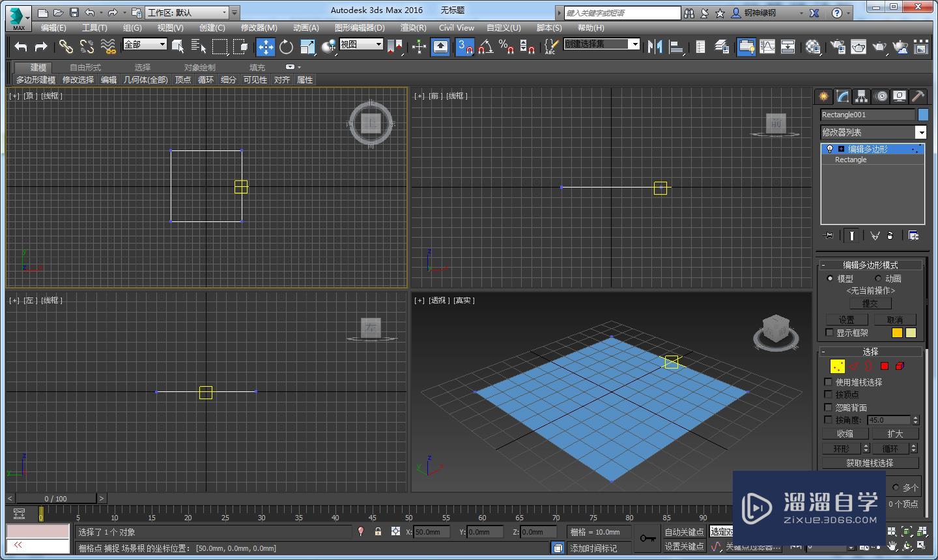
Task: Open the 渲染(R) menu
Action: point(413,28)
